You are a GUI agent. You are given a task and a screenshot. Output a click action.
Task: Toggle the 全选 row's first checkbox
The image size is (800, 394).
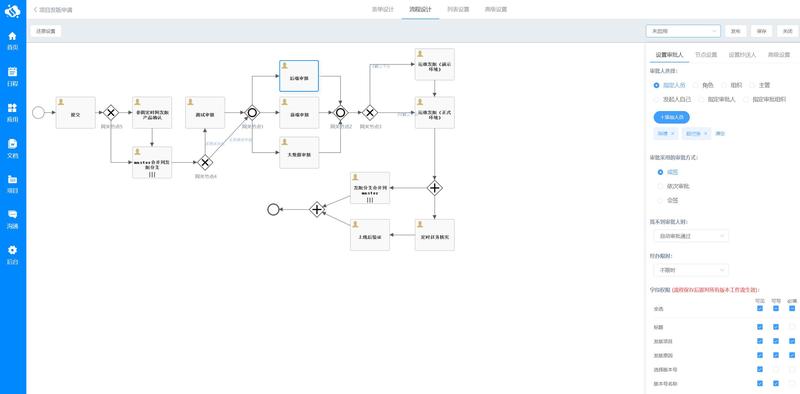760,308
